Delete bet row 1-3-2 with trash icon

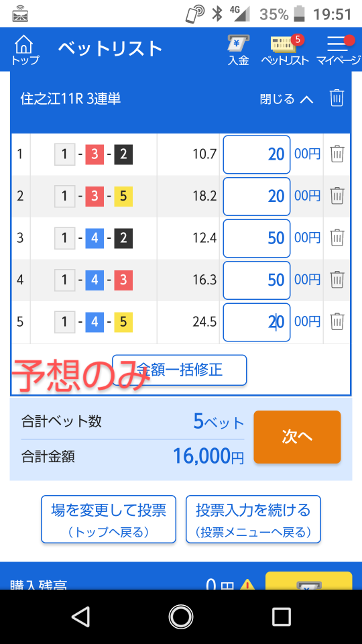337,154
